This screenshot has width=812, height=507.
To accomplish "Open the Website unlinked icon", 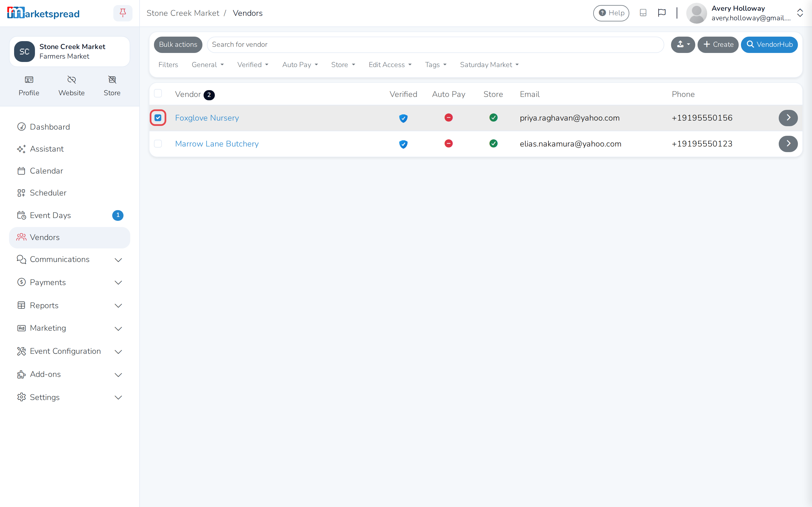I will (71, 80).
